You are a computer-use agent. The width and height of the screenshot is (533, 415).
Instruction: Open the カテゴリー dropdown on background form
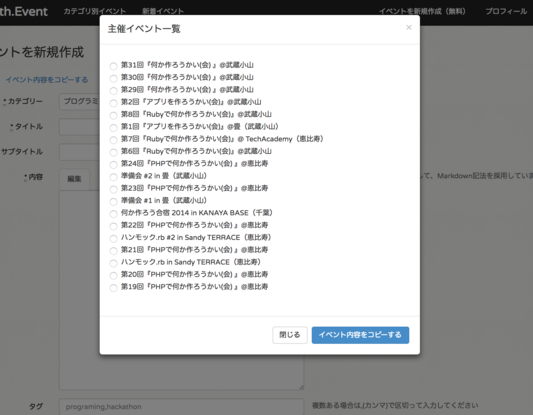point(79,101)
